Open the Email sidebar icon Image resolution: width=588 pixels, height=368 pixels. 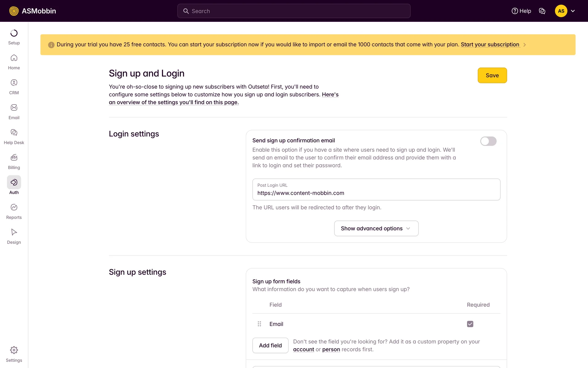[14, 108]
